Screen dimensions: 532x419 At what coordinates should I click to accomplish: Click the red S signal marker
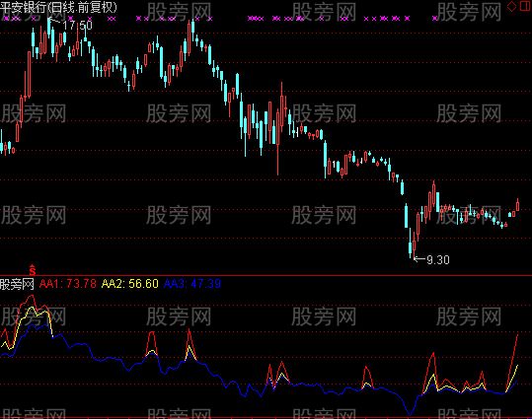[33, 270]
